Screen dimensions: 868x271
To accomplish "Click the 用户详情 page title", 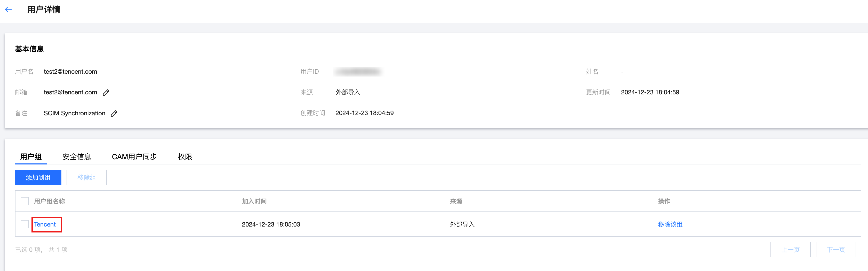I will (x=44, y=10).
